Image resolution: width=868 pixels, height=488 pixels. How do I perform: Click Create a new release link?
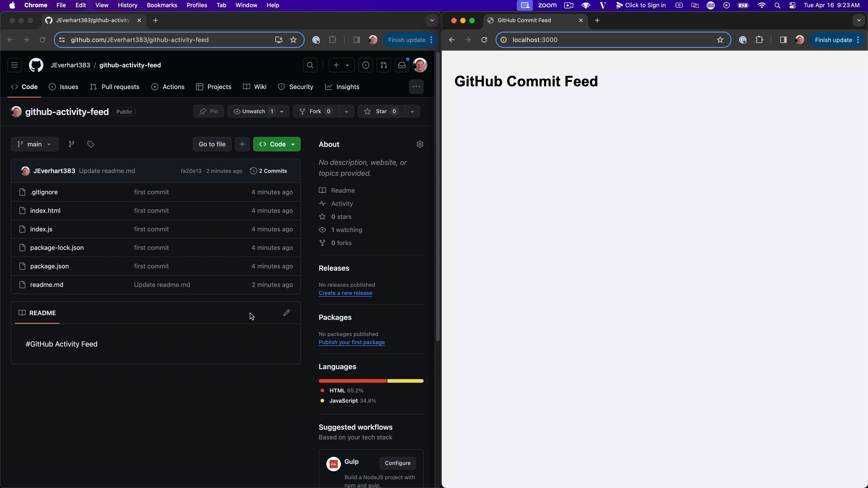[x=345, y=293]
